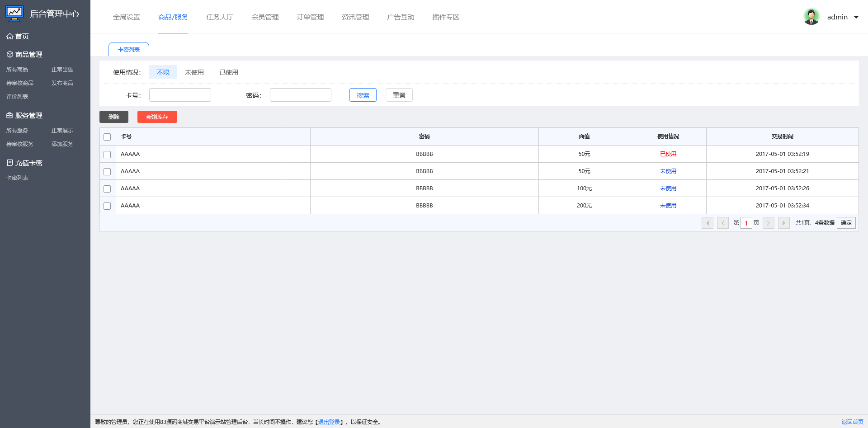Click the briefcase icon beside 服务管理
Image resolution: width=868 pixels, height=428 pixels.
(9, 115)
